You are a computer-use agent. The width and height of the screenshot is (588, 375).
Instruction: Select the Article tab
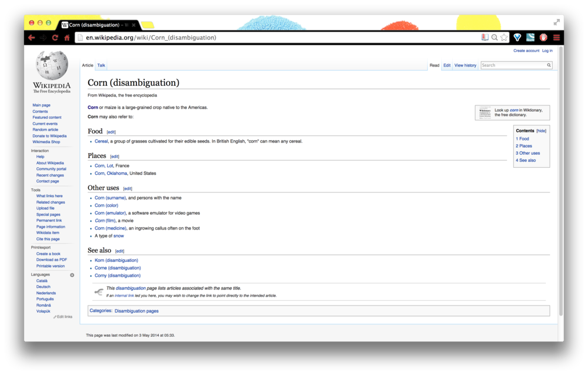tap(88, 65)
